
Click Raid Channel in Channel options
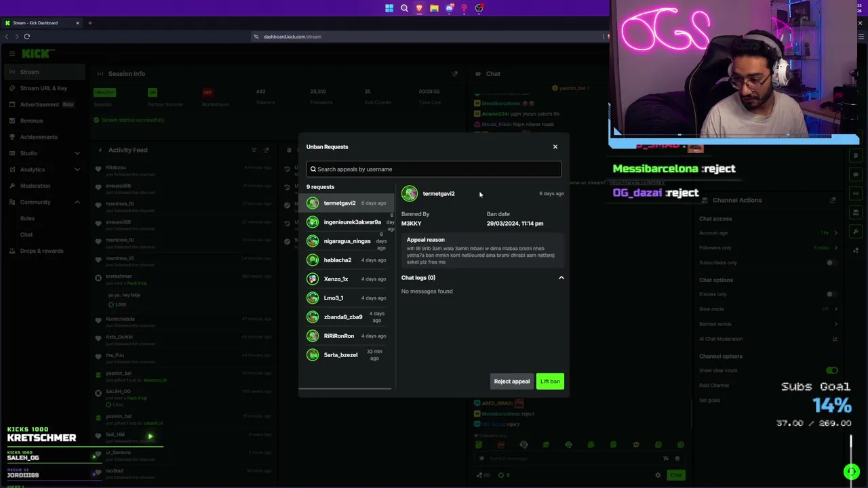click(714, 386)
